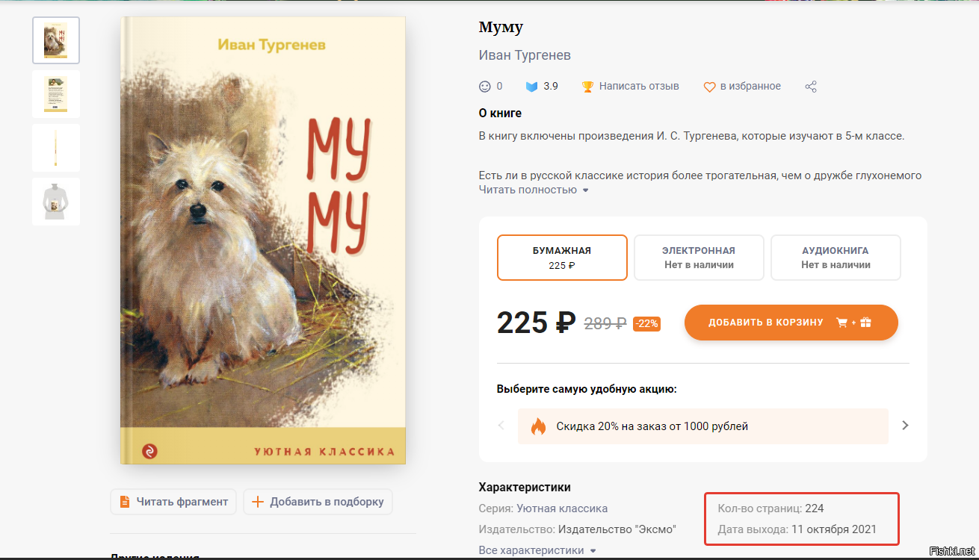Select the Электронная format option
979x560 pixels.
699,258
